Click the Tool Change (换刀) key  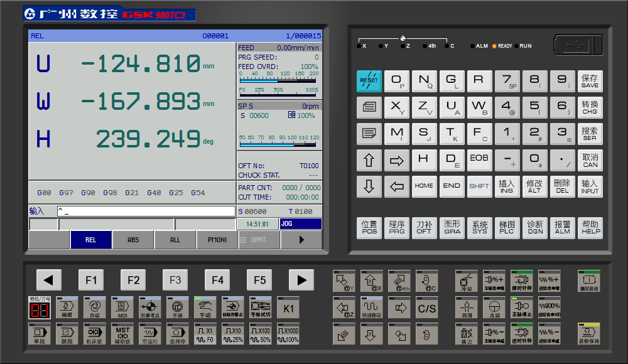466,335
